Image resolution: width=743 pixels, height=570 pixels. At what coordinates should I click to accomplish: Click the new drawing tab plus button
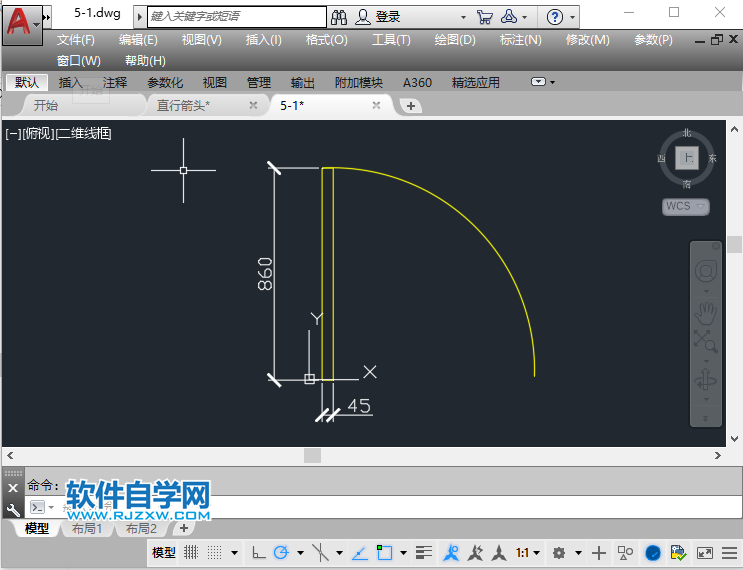point(411,106)
